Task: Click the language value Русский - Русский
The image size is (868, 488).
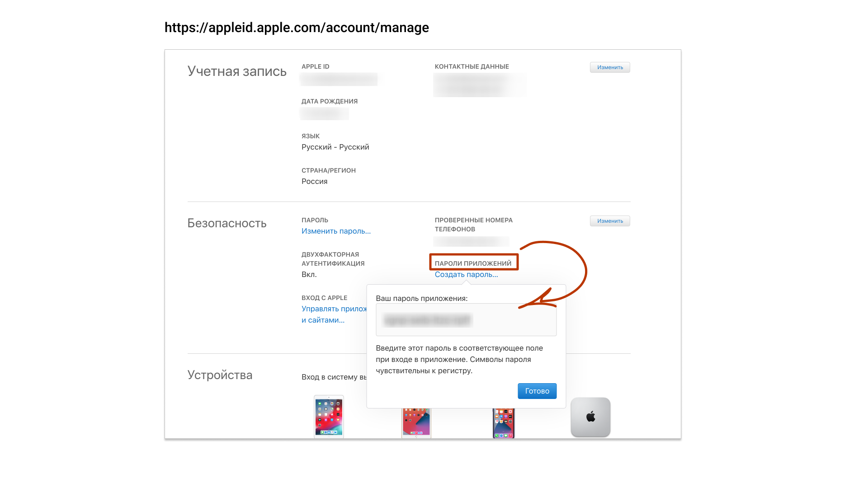Action: pos(335,147)
